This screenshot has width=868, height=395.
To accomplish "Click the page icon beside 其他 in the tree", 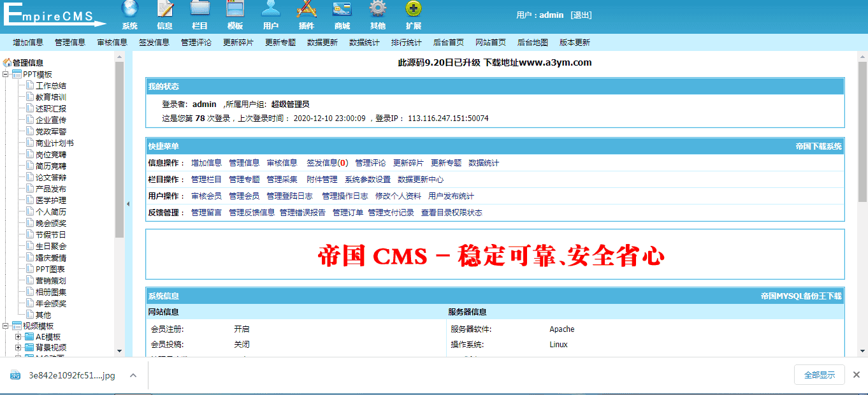I will pos(29,315).
